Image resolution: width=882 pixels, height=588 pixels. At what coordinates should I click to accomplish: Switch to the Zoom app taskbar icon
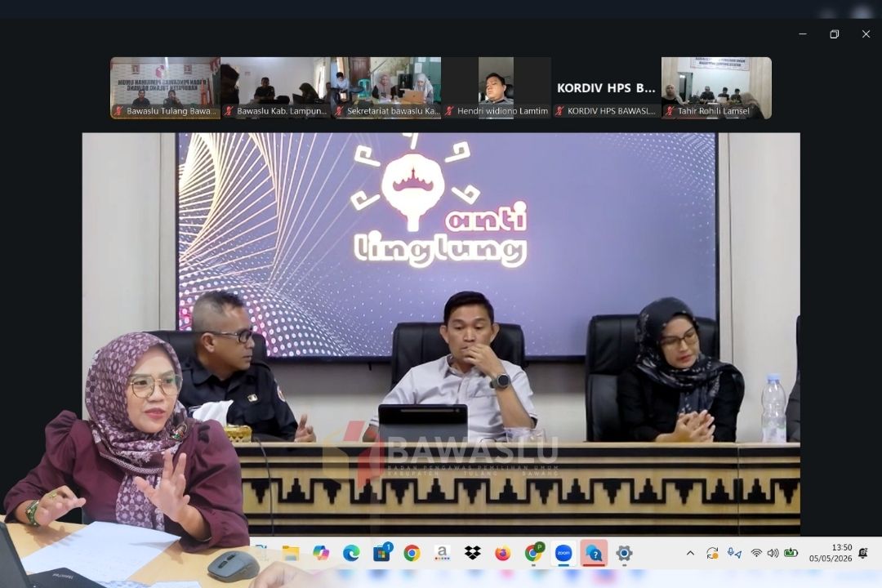pyautogui.click(x=563, y=554)
